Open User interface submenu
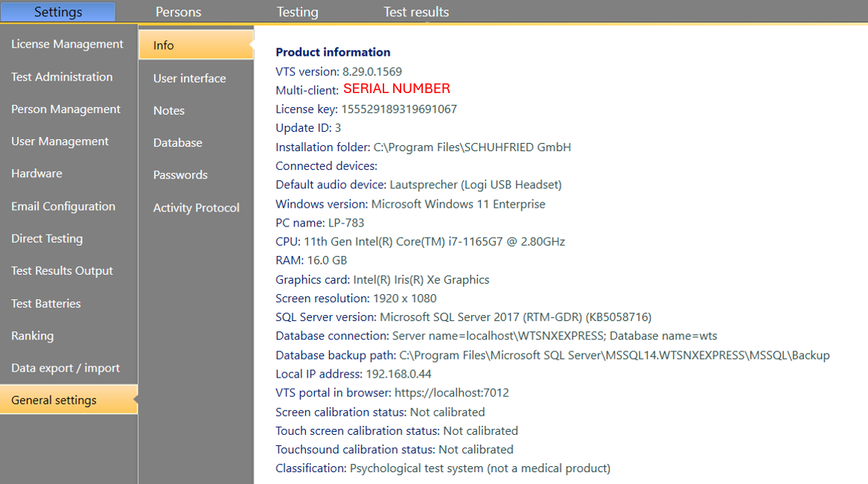The width and height of the screenshot is (868, 484). 190,78
